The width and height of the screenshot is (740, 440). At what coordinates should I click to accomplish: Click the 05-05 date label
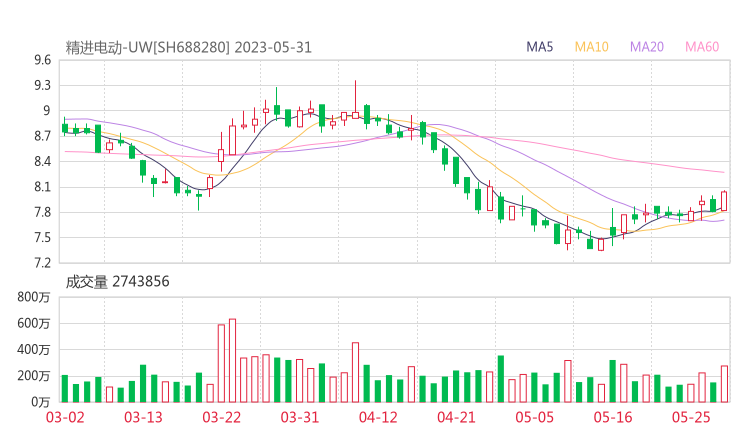[535, 417]
